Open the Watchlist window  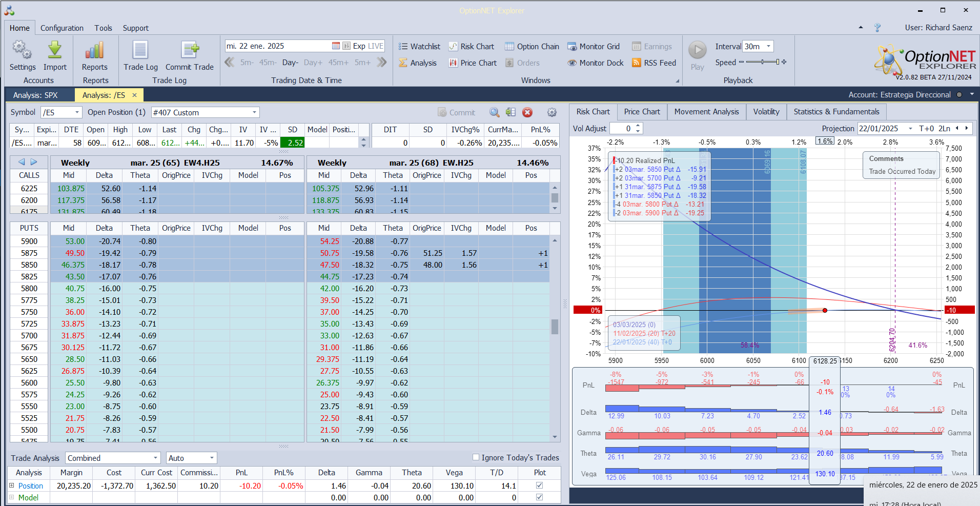pyautogui.click(x=420, y=47)
